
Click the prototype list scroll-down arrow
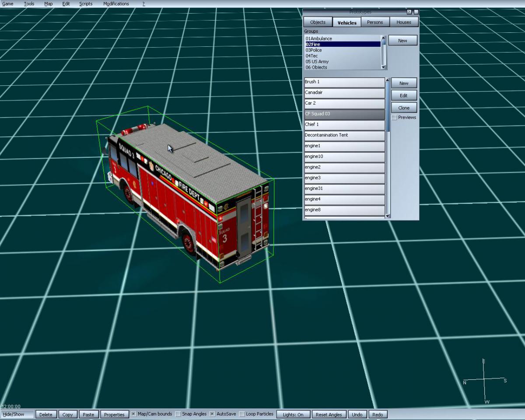point(387,216)
